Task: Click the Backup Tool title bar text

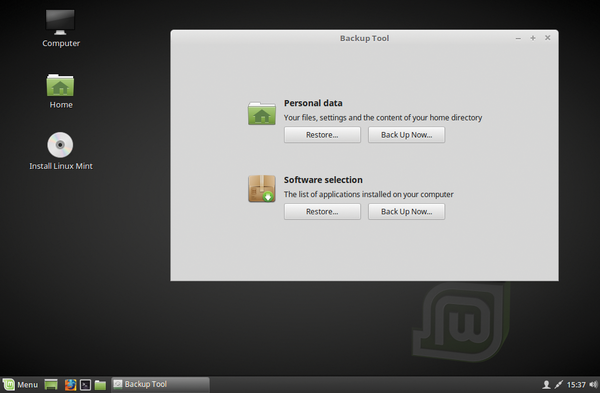Action: pos(364,38)
